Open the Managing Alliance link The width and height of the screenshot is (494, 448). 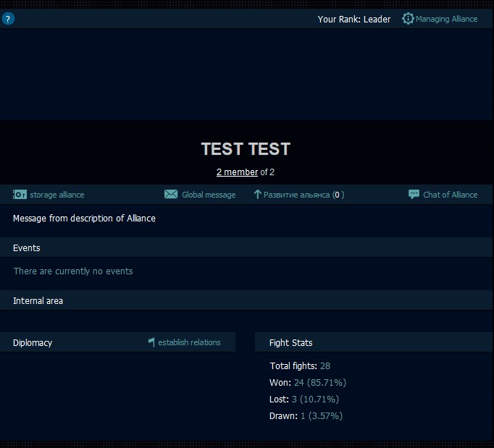446,19
